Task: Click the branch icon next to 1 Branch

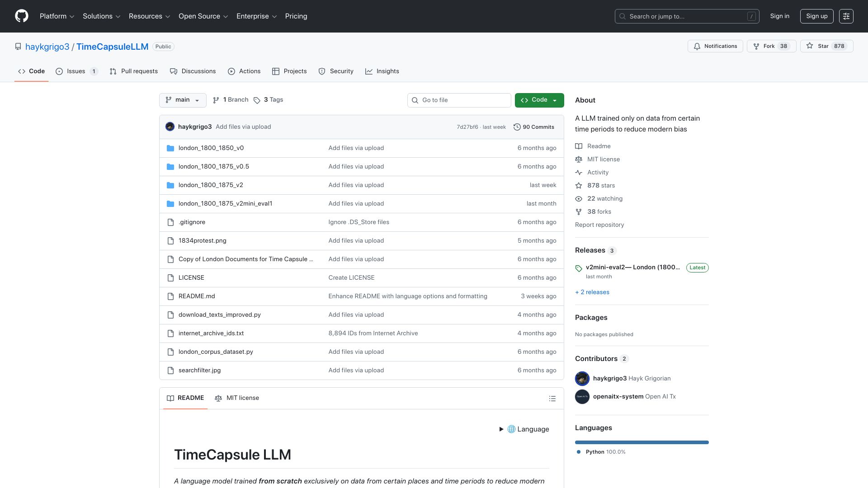Action: [216, 100]
